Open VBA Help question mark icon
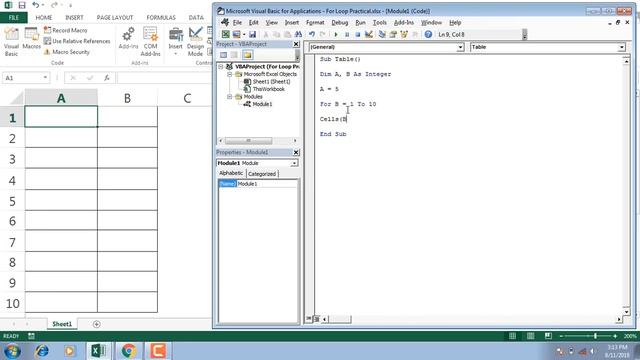Image resolution: width=640 pixels, height=360 pixels. [x=428, y=35]
